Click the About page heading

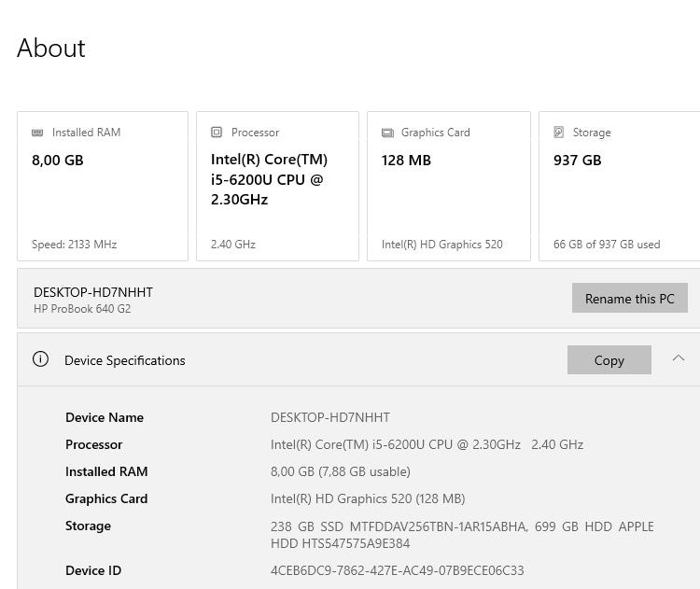(51, 49)
